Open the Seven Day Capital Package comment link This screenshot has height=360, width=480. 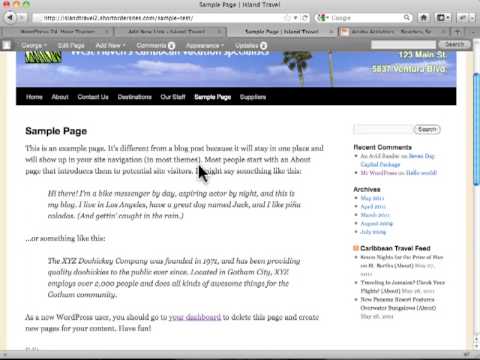(x=397, y=160)
